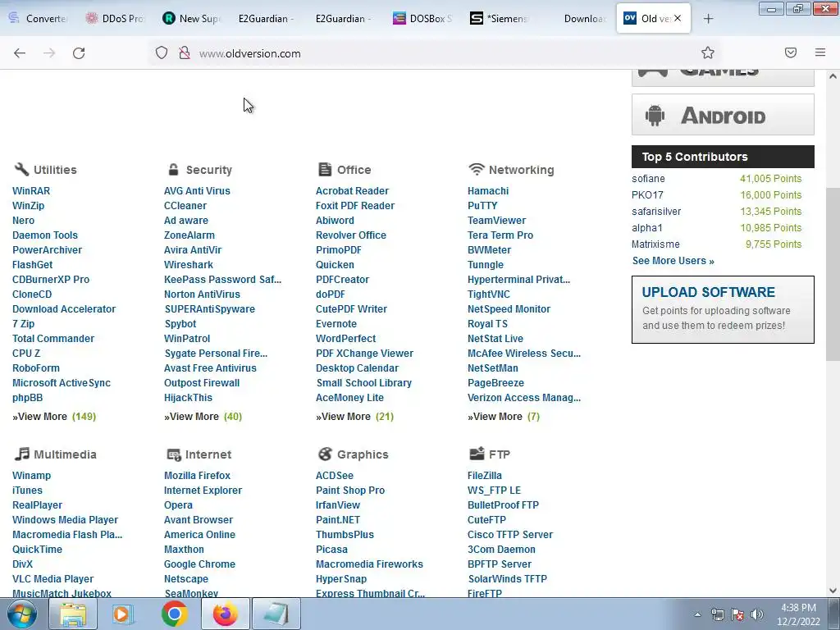Open a new tab with plus icon
The image size is (840, 630).
point(708,19)
